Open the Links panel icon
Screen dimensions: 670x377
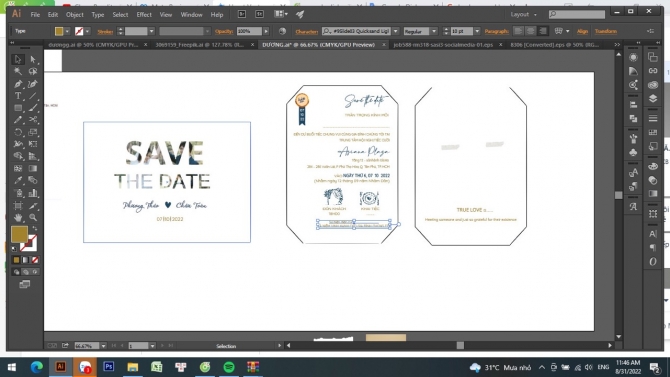652,71
